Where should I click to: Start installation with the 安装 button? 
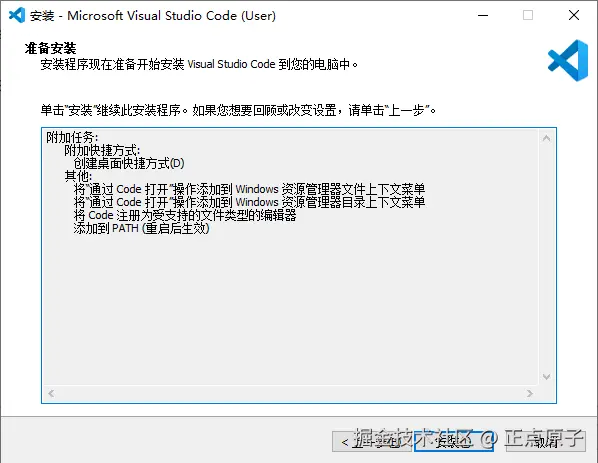pyautogui.click(x=453, y=442)
